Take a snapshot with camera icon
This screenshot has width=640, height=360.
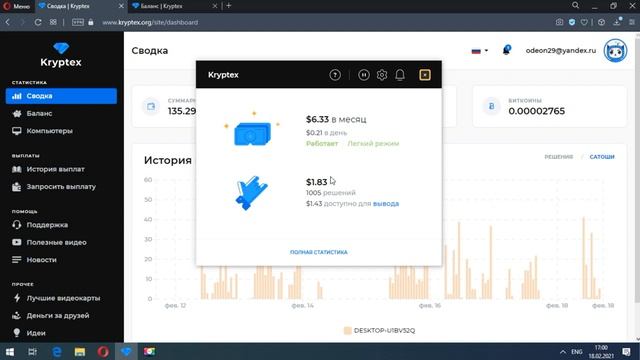click(x=559, y=22)
